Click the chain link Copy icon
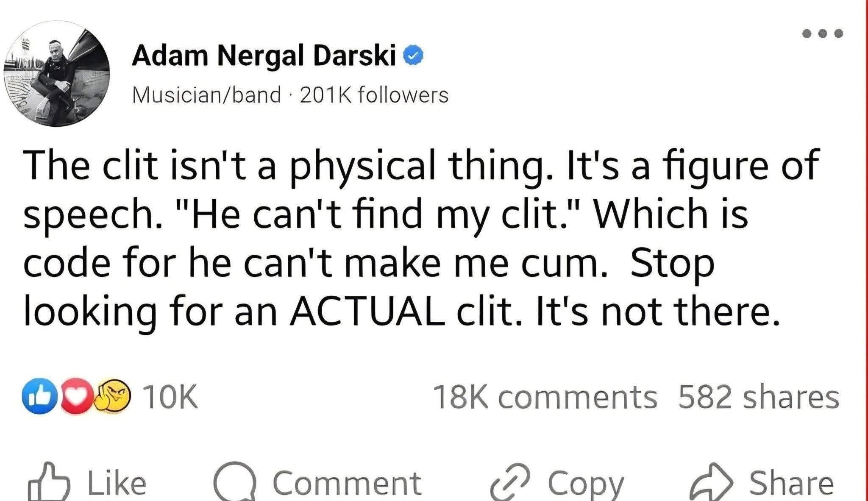The width and height of the screenshot is (868, 501). [x=510, y=483]
